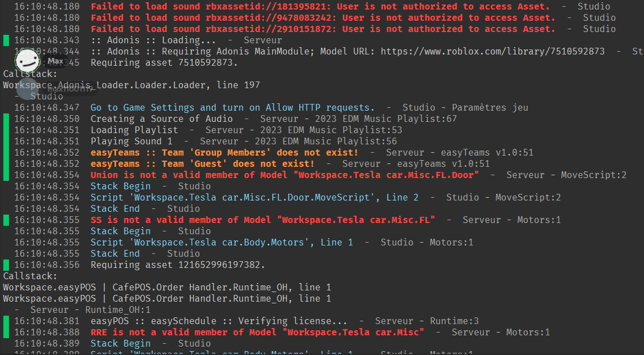Select the "SS is not a valid member" error
Screen dimensions: 644x355
click(x=263, y=220)
